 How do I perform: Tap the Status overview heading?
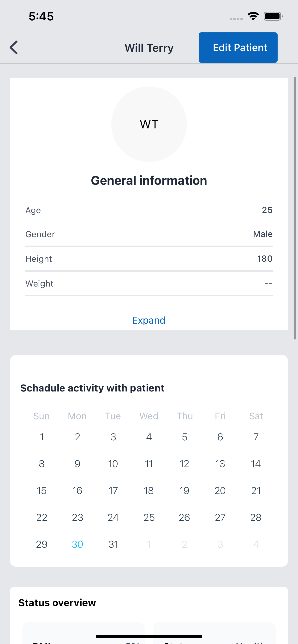pyautogui.click(x=57, y=603)
